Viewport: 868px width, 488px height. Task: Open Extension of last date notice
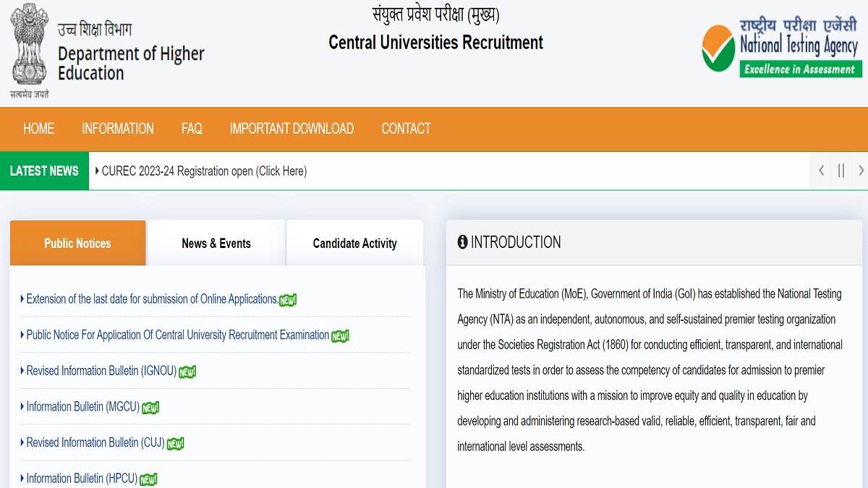[x=152, y=299]
